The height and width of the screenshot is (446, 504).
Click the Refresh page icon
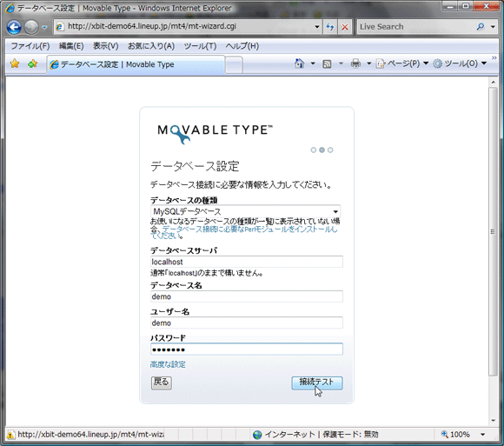(x=330, y=27)
